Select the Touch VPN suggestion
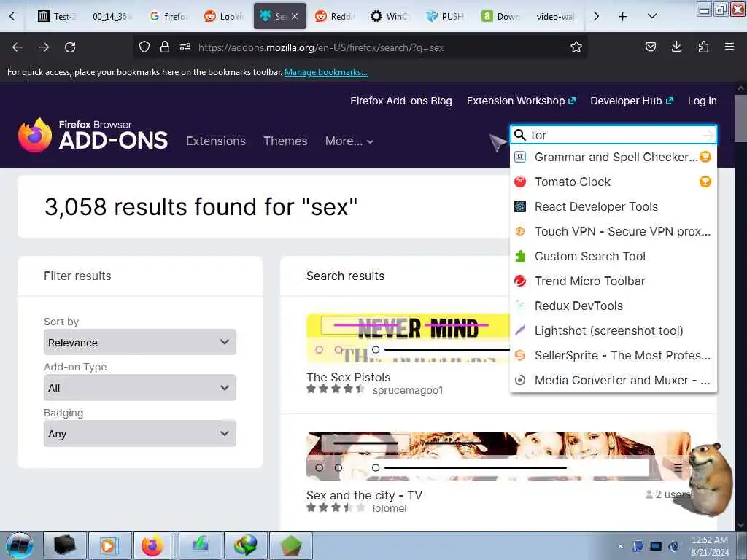 point(613,231)
